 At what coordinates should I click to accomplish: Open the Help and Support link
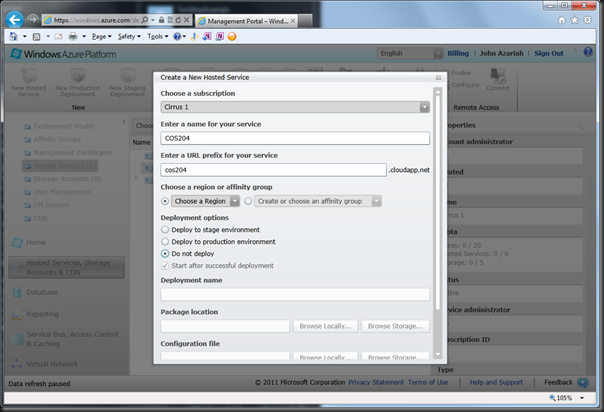point(496,382)
